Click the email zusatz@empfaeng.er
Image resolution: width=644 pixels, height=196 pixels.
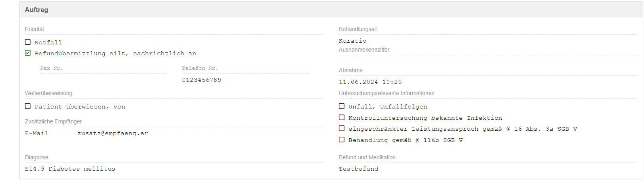pos(113,133)
